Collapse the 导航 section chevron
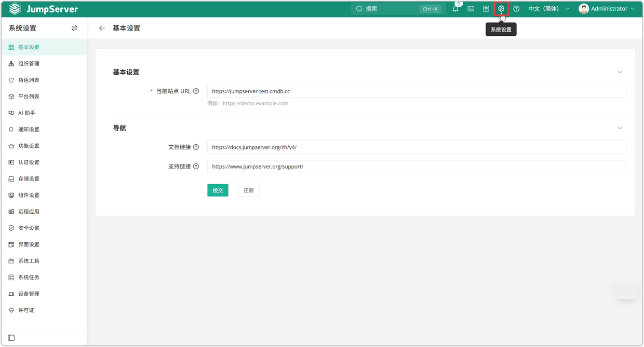The height and width of the screenshot is (347, 644). pyautogui.click(x=620, y=128)
